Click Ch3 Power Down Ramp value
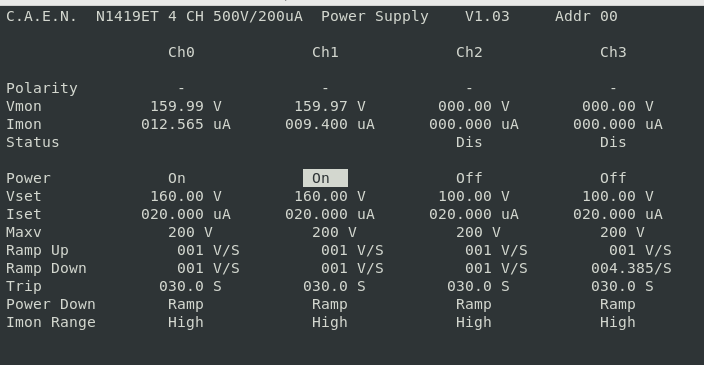The image size is (704, 365). click(x=618, y=305)
